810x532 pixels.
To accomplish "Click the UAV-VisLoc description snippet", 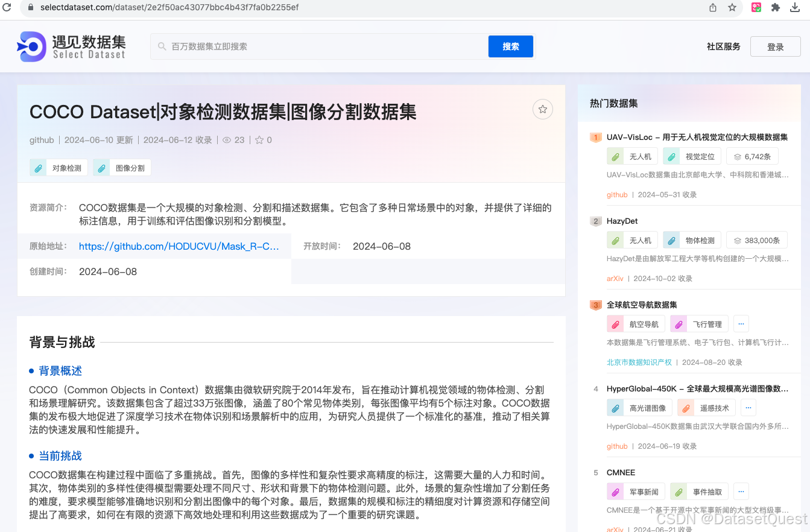I will (x=698, y=175).
